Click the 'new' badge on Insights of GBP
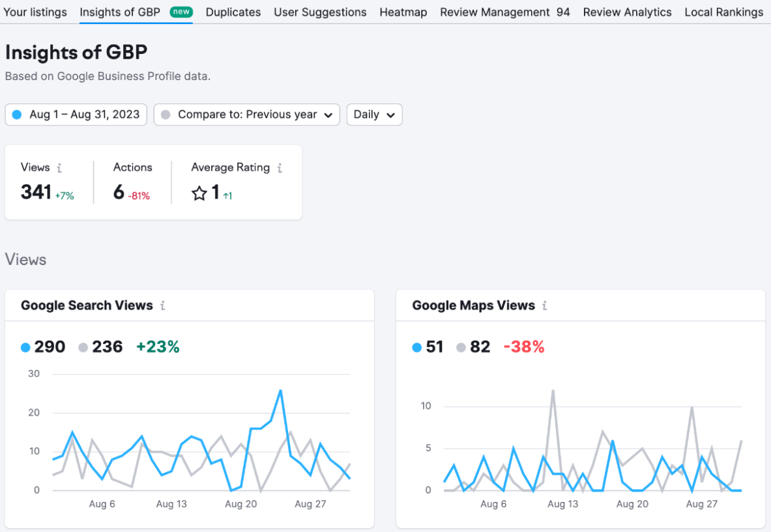 181,11
